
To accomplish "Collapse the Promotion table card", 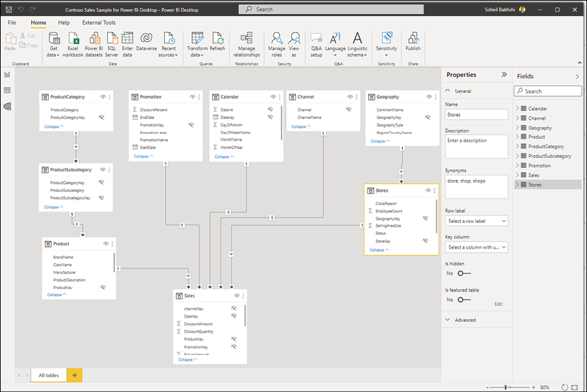I will pos(143,157).
